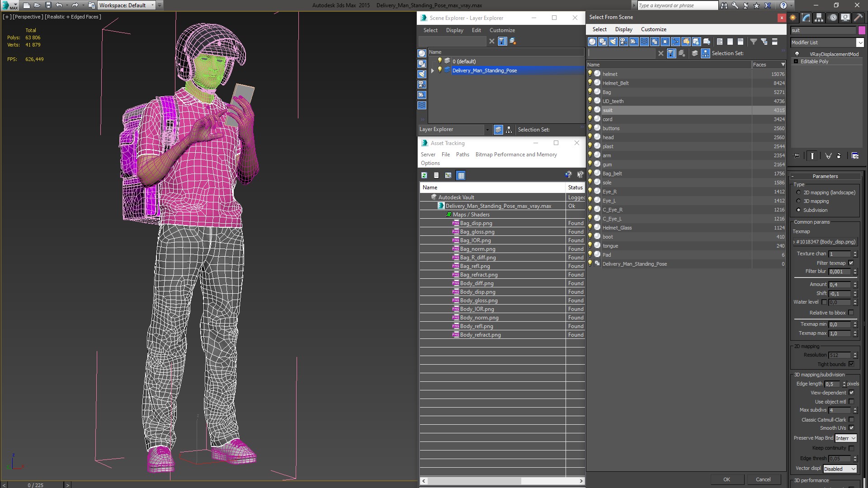Enable the Relative to bbox checkbox
This screenshot has height=488, width=868.
pyautogui.click(x=851, y=313)
